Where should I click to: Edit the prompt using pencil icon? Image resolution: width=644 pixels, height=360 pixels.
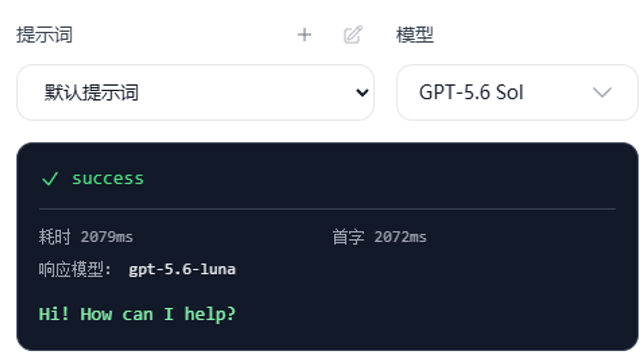click(353, 35)
